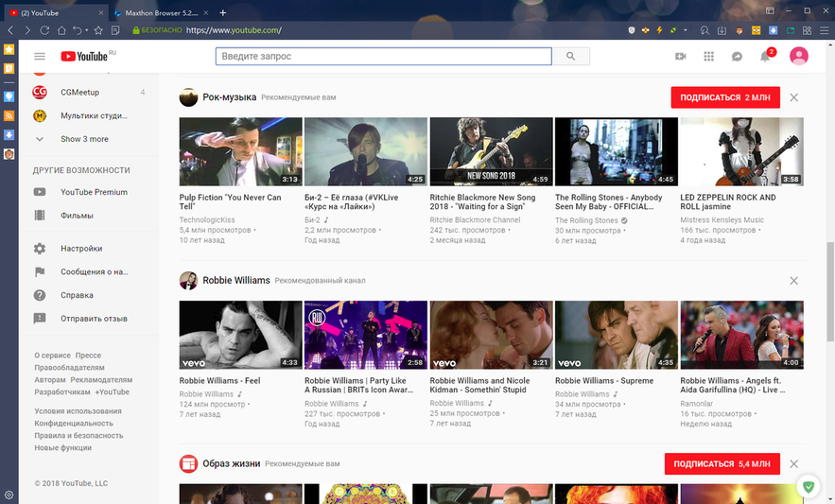Play LED ZEPPELIN ROCK AND ROLL jasmine thumbnail
The image size is (835, 504).
pos(741,152)
